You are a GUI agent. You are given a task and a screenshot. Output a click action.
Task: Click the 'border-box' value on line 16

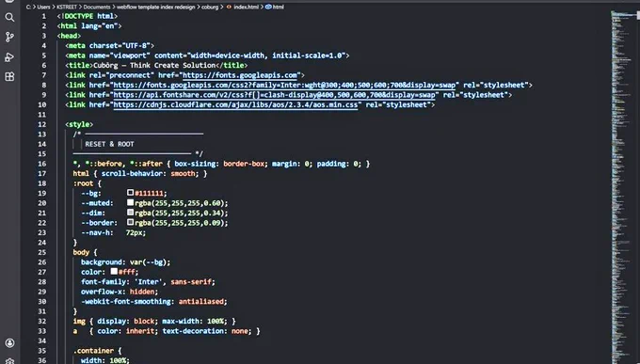(244, 164)
